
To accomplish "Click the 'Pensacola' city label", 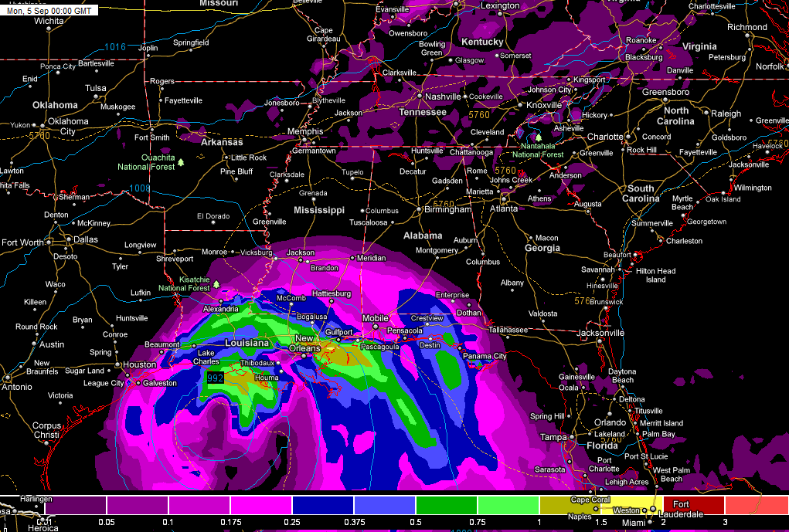I will pos(405,330).
